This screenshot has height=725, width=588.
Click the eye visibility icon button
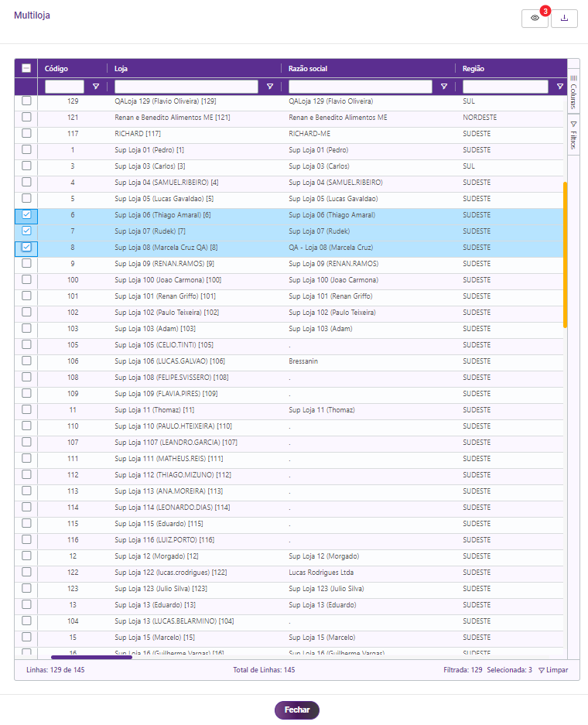[x=535, y=19]
